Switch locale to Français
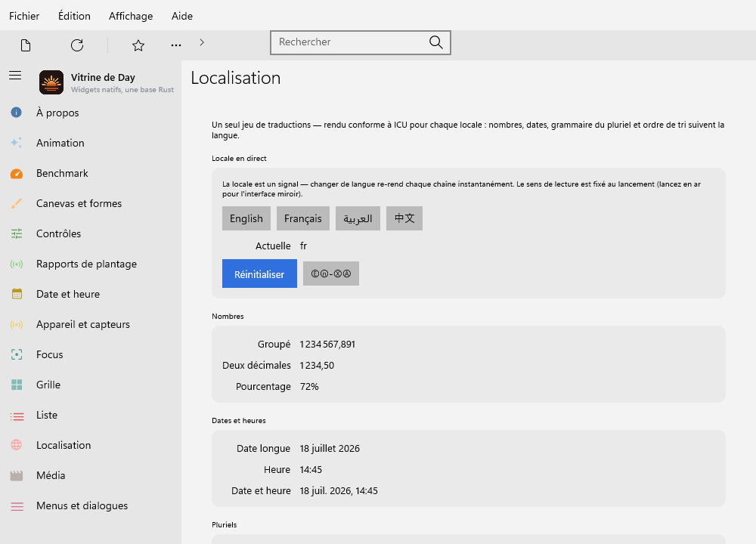This screenshot has width=756, height=544. 303,218
